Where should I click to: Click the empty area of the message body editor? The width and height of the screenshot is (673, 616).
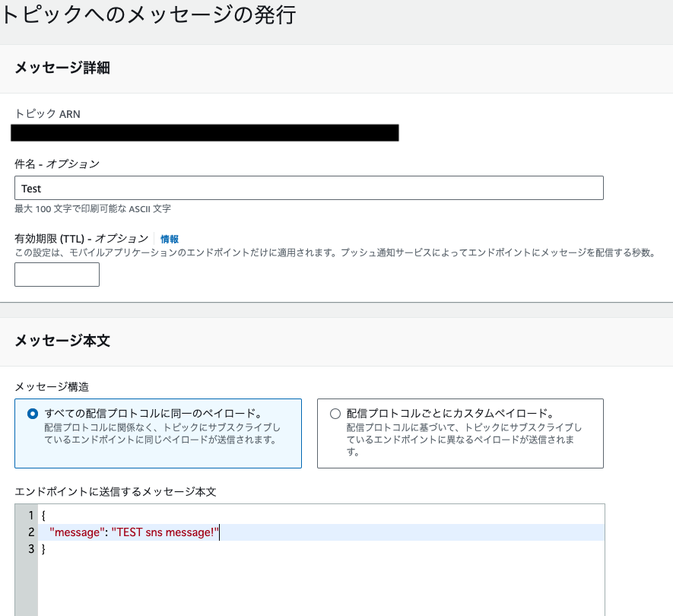click(x=321, y=586)
